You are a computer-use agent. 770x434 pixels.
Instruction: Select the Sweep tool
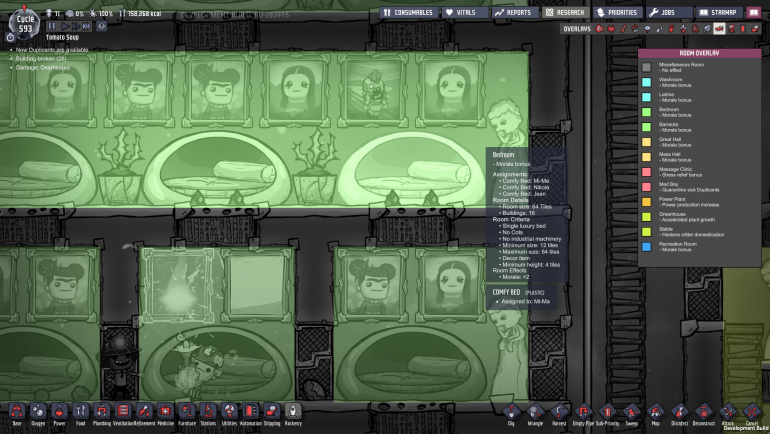tap(632, 411)
